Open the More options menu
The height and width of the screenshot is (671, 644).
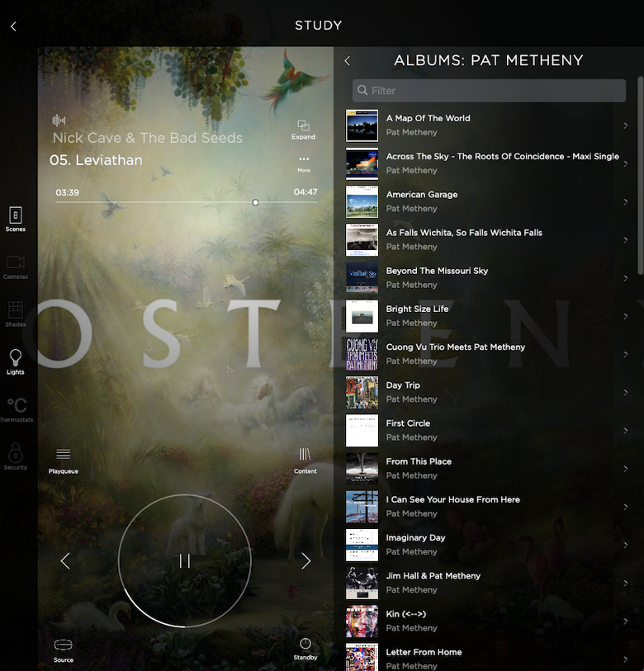click(x=304, y=161)
